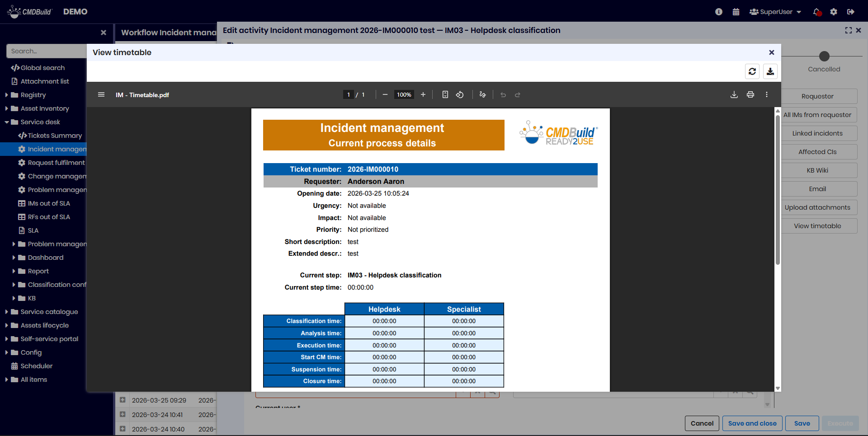Open IMs out of SLA view
868x436 pixels.
pyautogui.click(x=49, y=203)
